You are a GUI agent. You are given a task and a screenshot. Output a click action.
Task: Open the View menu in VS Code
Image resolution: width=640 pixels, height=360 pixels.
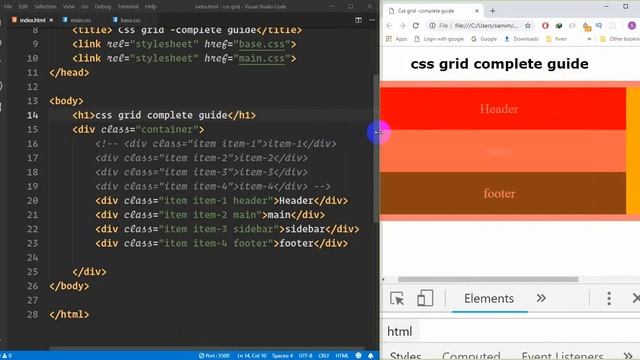pos(69,7)
